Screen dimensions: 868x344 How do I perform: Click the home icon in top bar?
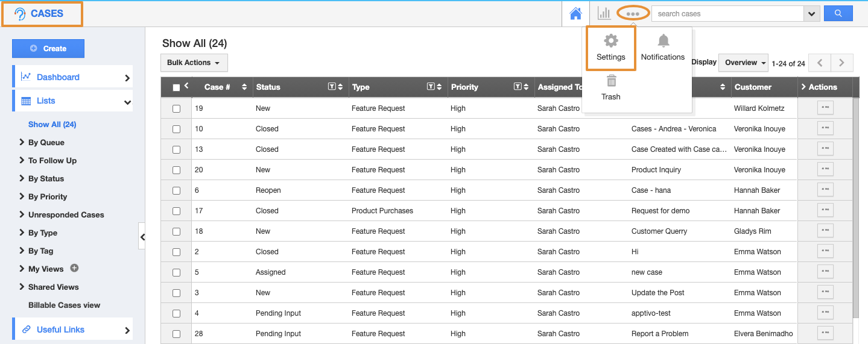click(x=575, y=13)
